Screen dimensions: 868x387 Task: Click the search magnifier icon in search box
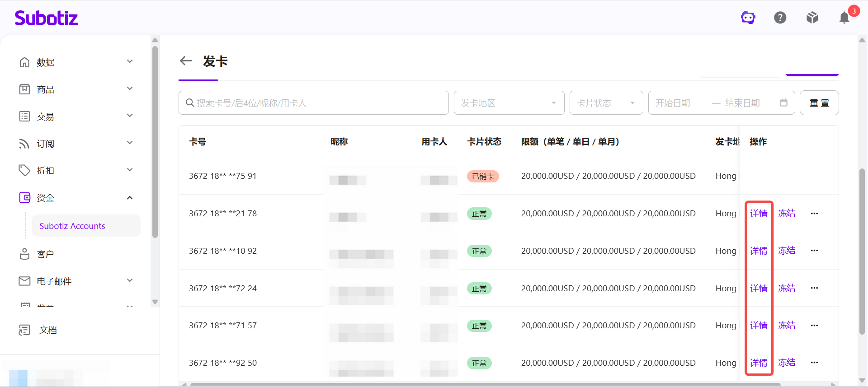click(190, 103)
